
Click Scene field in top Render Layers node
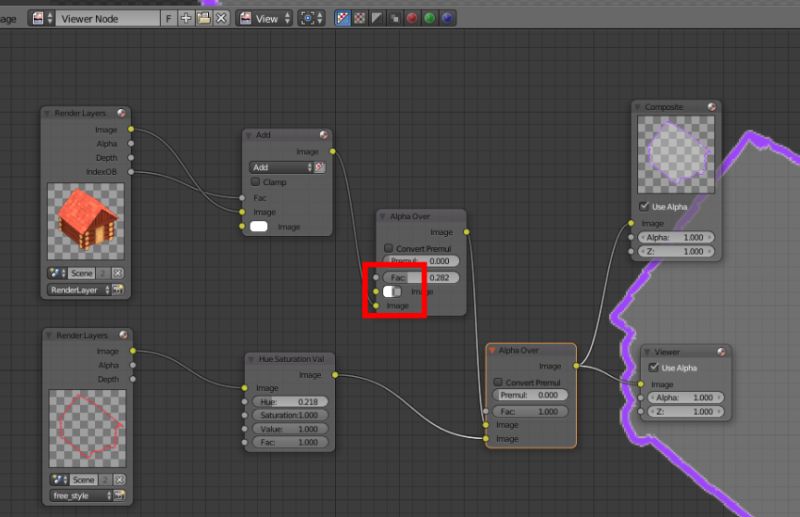(x=81, y=273)
